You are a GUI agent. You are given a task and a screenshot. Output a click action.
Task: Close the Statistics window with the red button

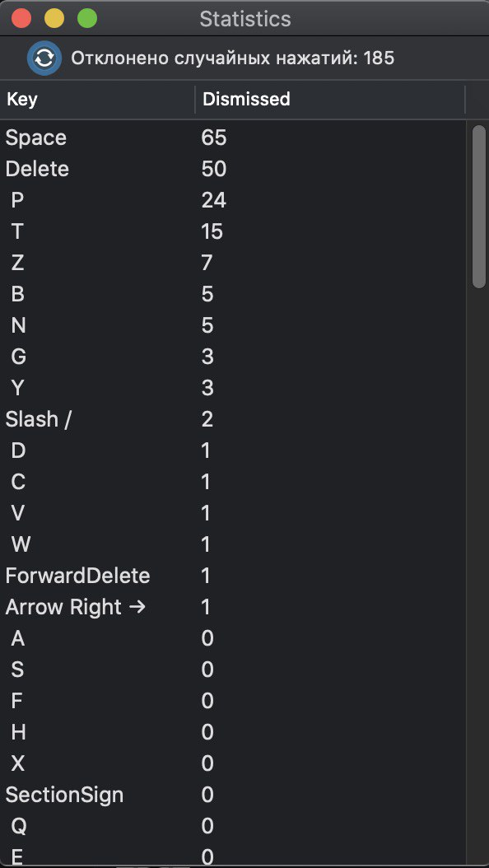point(21,18)
